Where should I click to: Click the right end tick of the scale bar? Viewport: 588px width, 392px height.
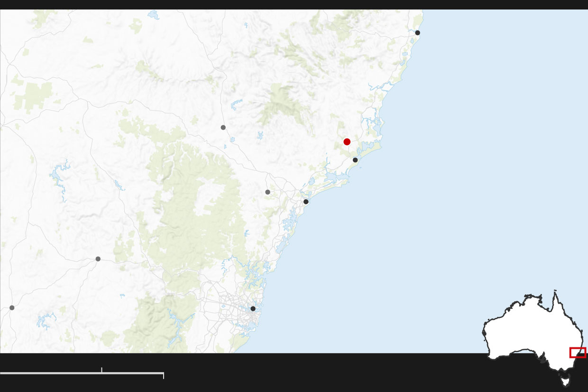coord(164,375)
